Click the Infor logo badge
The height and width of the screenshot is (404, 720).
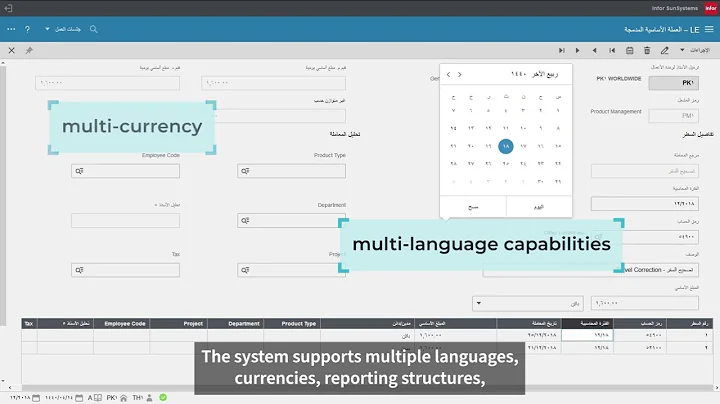(x=711, y=8)
